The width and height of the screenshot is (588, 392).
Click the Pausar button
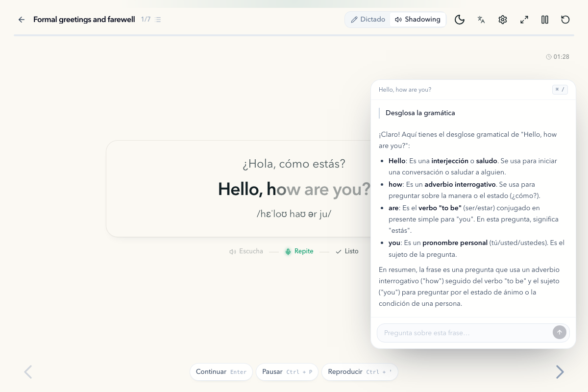pyautogui.click(x=287, y=372)
